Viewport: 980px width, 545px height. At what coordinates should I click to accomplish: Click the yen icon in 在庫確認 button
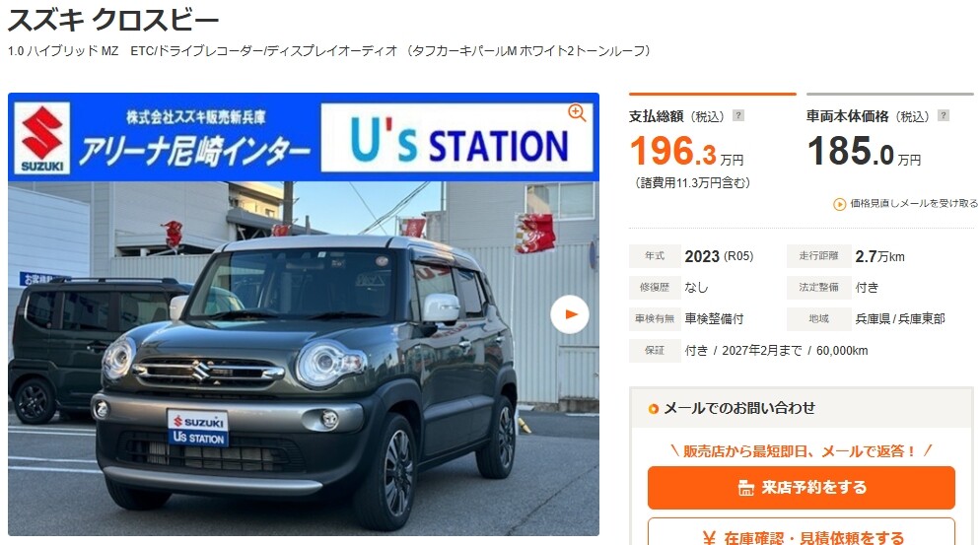(709, 537)
